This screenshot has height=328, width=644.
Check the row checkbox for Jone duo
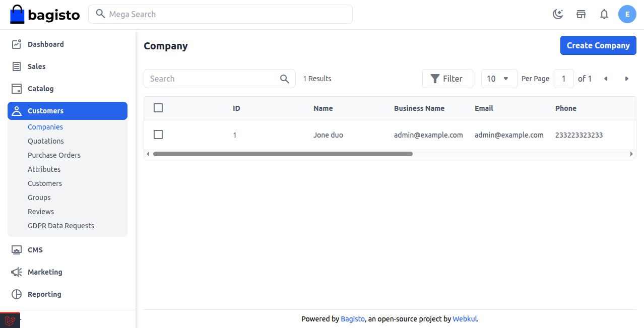click(158, 135)
